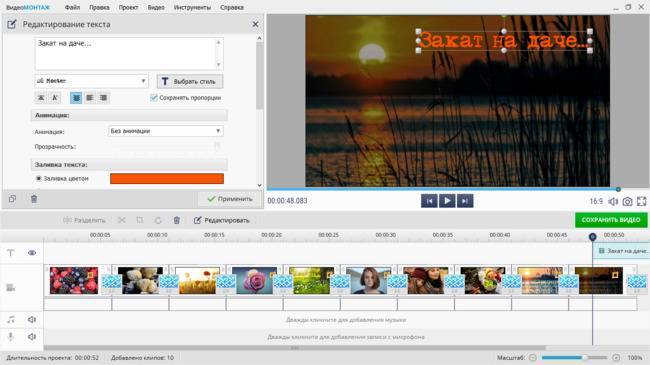Viewport: 650px width, 365px height.
Task: Expand the 'Без анимации' animation dropdown
Action: click(165, 131)
